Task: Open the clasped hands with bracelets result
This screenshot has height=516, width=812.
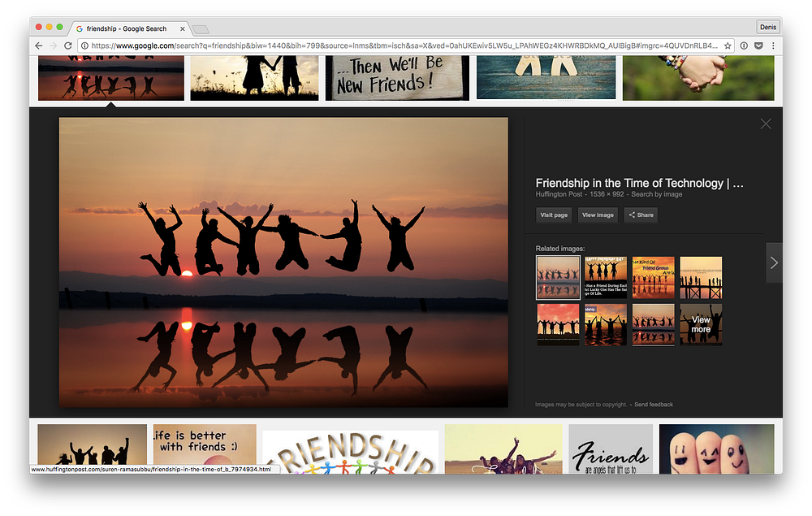Action: coord(698,78)
